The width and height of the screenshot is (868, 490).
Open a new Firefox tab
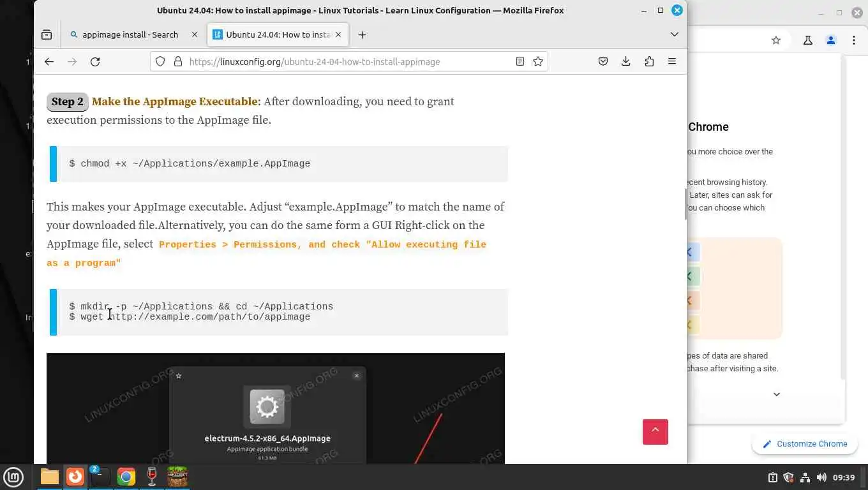[x=362, y=34]
